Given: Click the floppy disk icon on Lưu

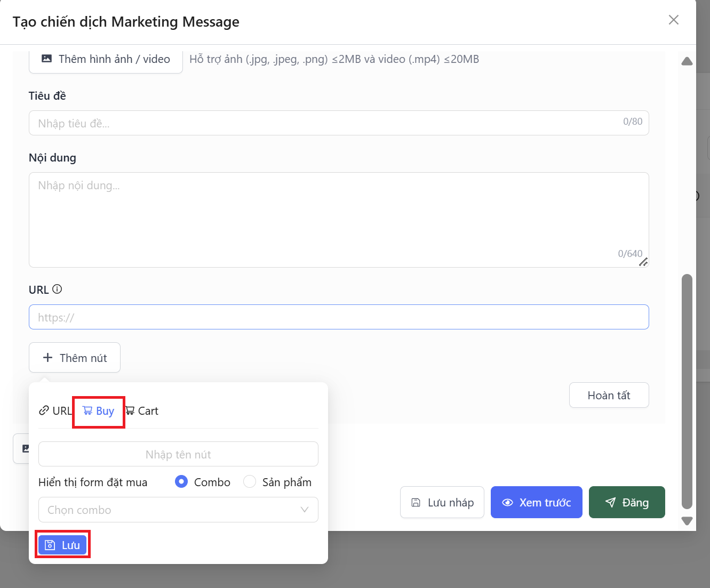Looking at the screenshot, I should click(50, 545).
